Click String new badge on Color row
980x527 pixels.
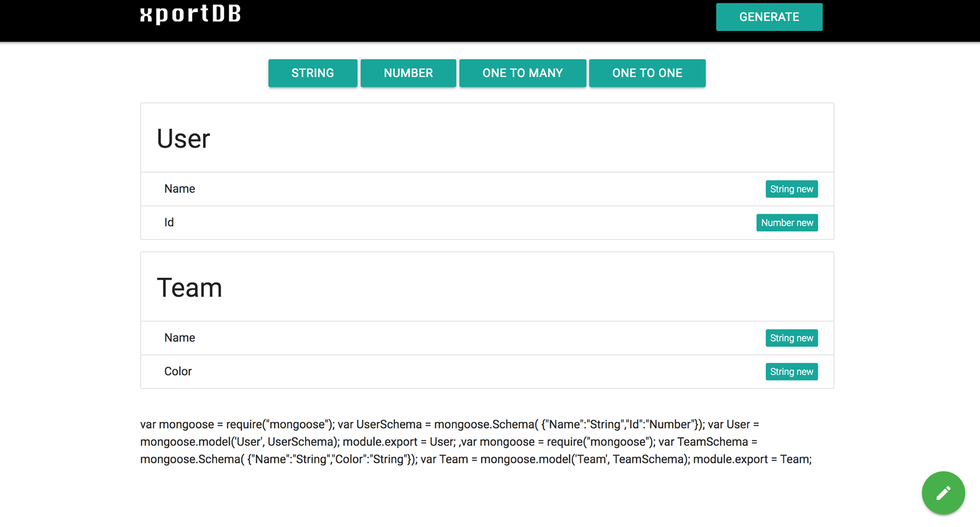click(791, 372)
